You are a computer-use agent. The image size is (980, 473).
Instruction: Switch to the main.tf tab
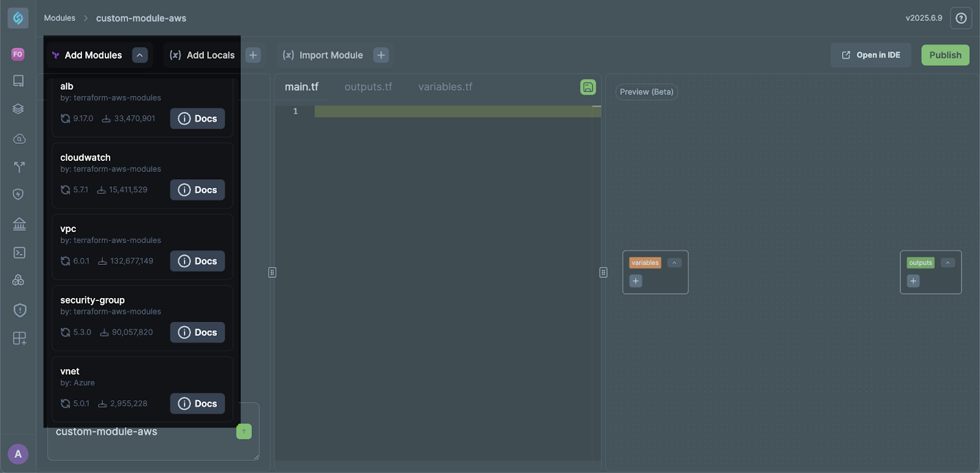coord(301,87)
